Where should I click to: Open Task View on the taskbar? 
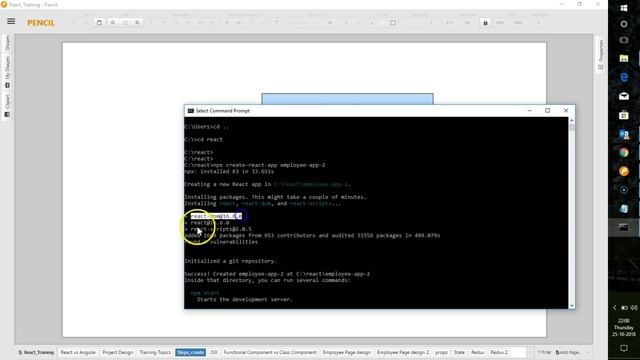pos(624,40)
